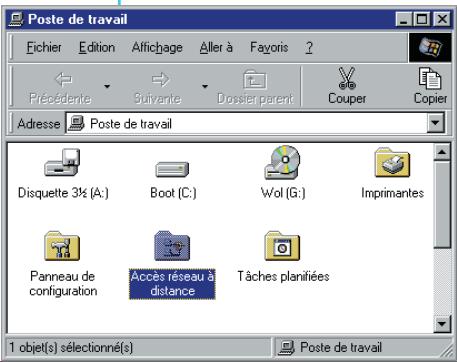This screenshot has width=457, height=362.
Task: Click the computer icon in the address field
Action: [76, 123]
